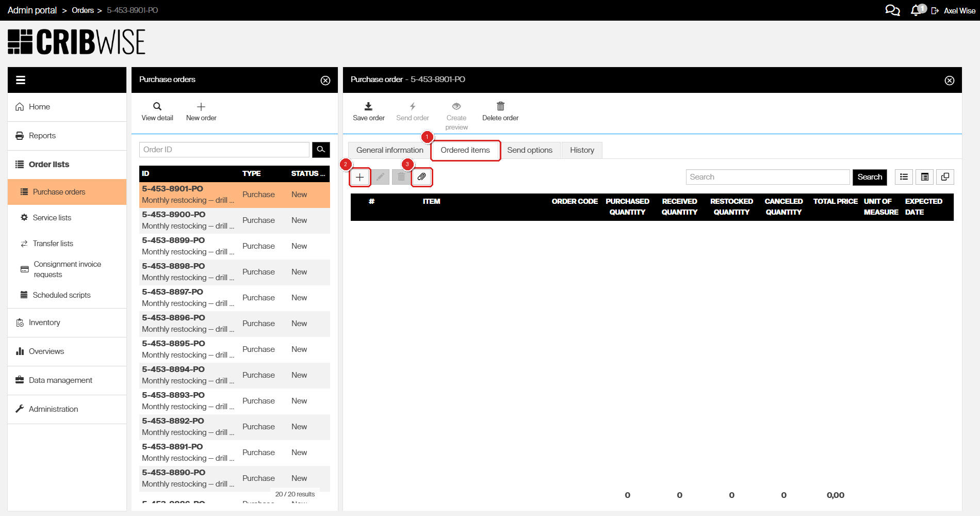Open the History tab
The image size is (980, 516).
coord(582,150)
